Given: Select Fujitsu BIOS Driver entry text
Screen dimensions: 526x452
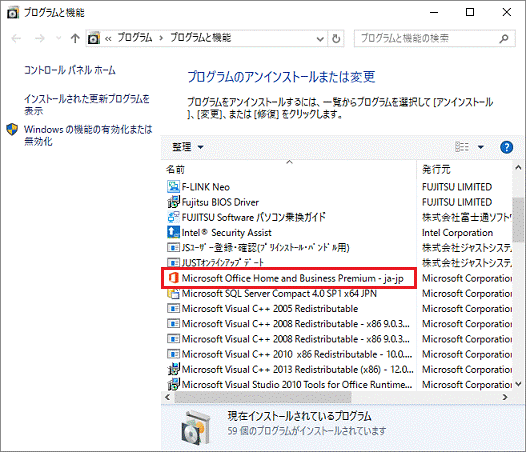Looking at the screenshot, I should (x=220, y=202).
